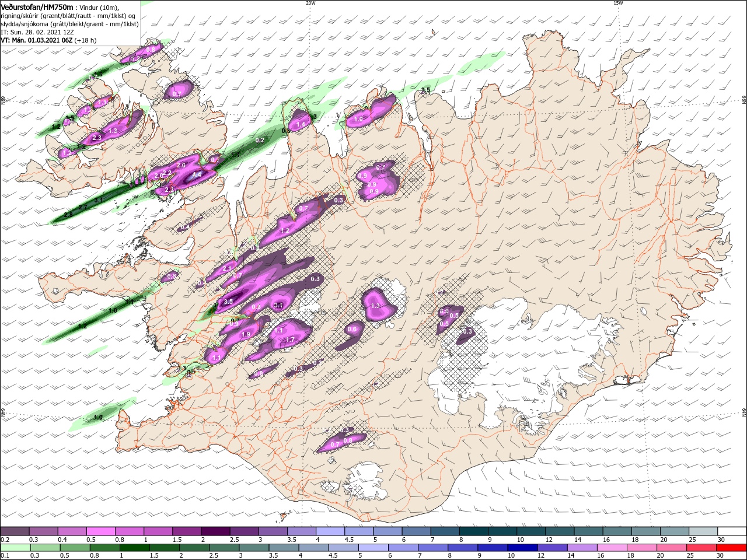Pick the magenta 1.5 swatch, upper legend row
747x560 pixels.
click(x=187, y=531)
